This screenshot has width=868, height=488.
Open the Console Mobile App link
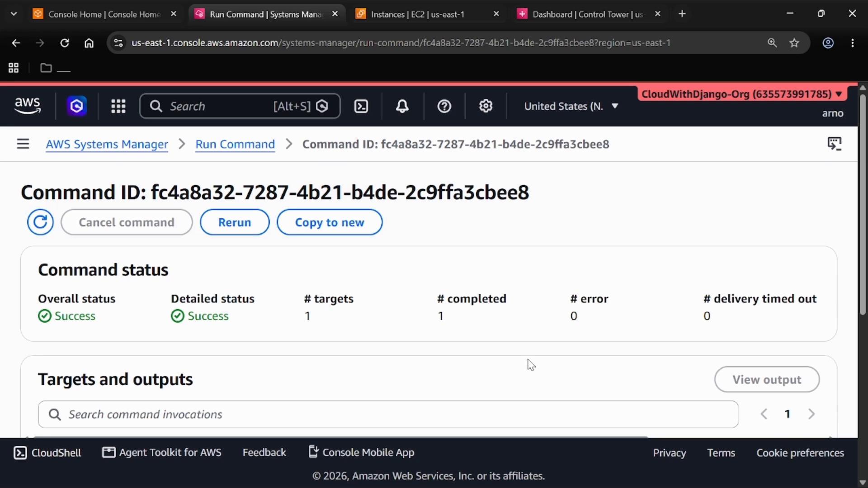(362, 452)
